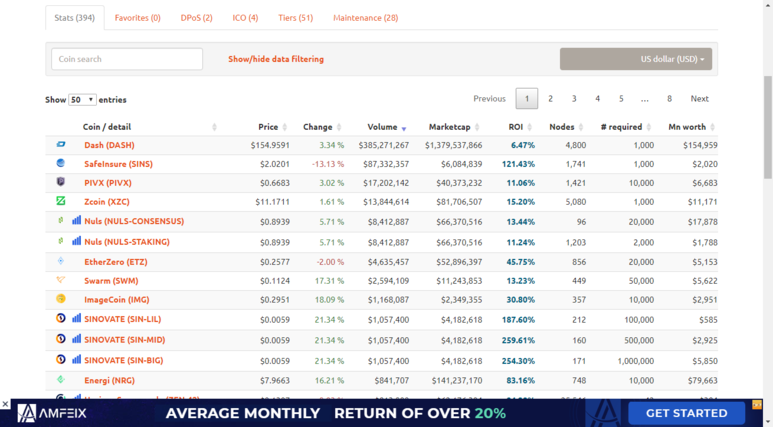Switch to the Tiers (51) tab
The image size is (773, 427).
tap(295, 18)
